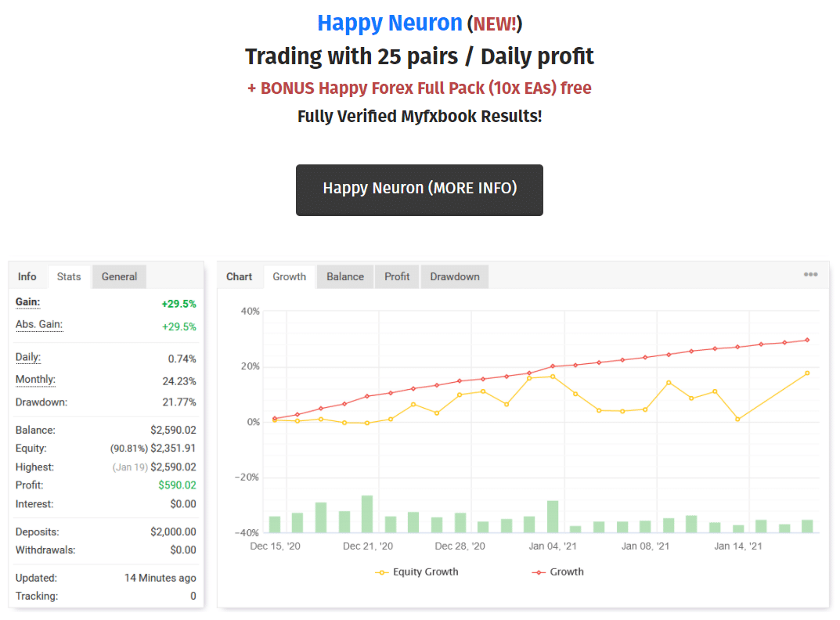Click the Equity value $2,351.91
This screenshot has width=840, height=620.
click(x=174, y=448)
